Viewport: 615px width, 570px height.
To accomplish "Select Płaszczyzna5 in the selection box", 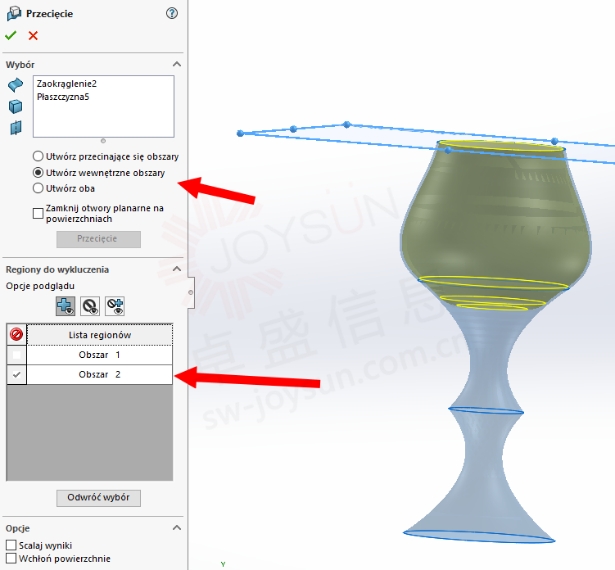I will pyautogui.click(x=63, y=97).
